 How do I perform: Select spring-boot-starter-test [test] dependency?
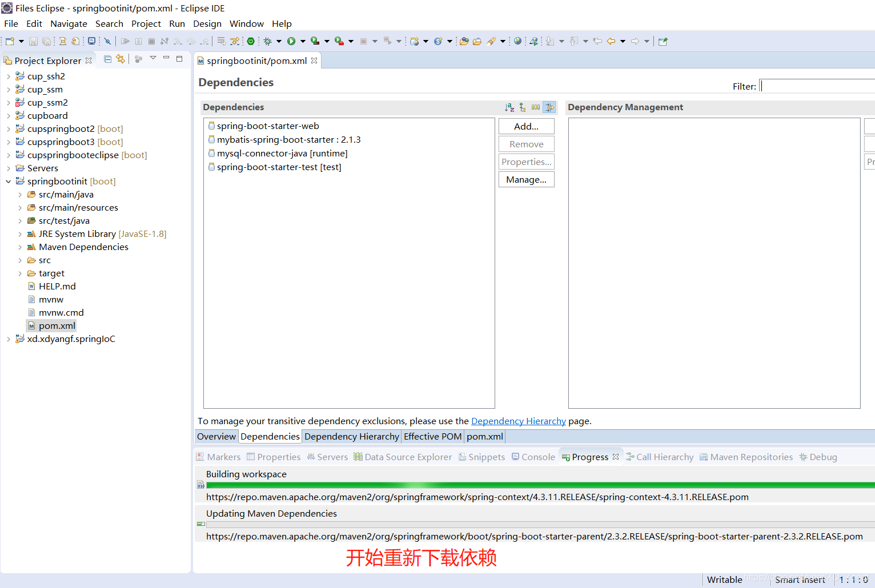[275, 167]
